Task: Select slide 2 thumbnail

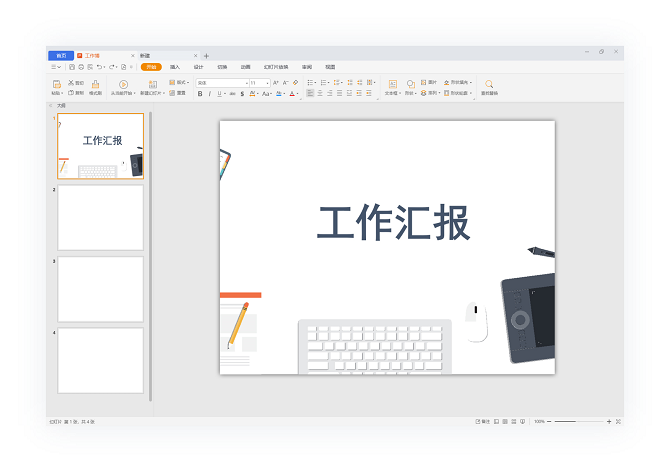Action: (x=100, y=217)
